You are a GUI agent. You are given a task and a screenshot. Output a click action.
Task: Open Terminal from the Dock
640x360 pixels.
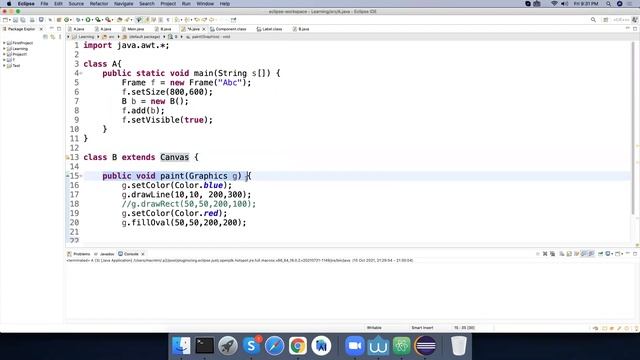(x=204, y=346)
